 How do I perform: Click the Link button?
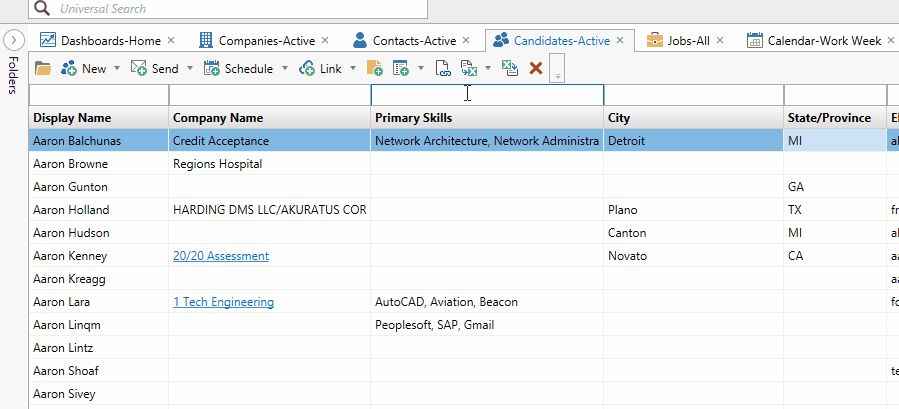(320, 69)
